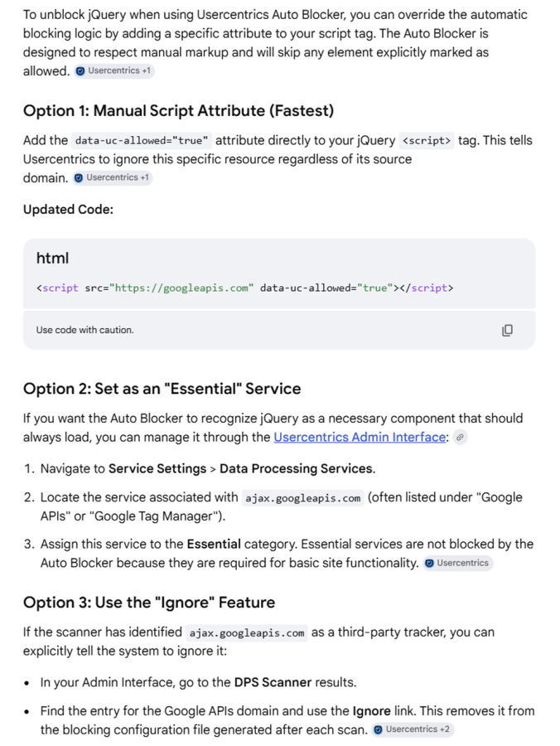Expand the Usercentrics +2 sources chip
Image resolution: width=560 pixels, height=746 pixels.
pyautogui.click(x=413, y=729)
